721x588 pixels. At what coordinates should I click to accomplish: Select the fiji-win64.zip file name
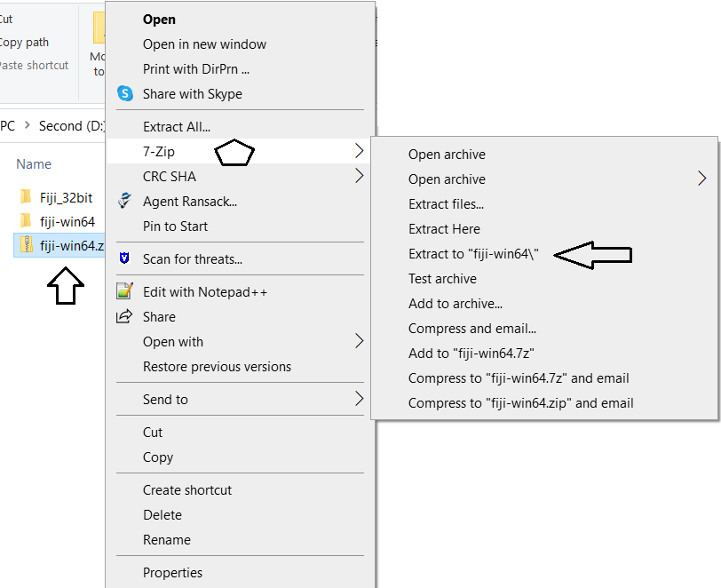point(72,246)
